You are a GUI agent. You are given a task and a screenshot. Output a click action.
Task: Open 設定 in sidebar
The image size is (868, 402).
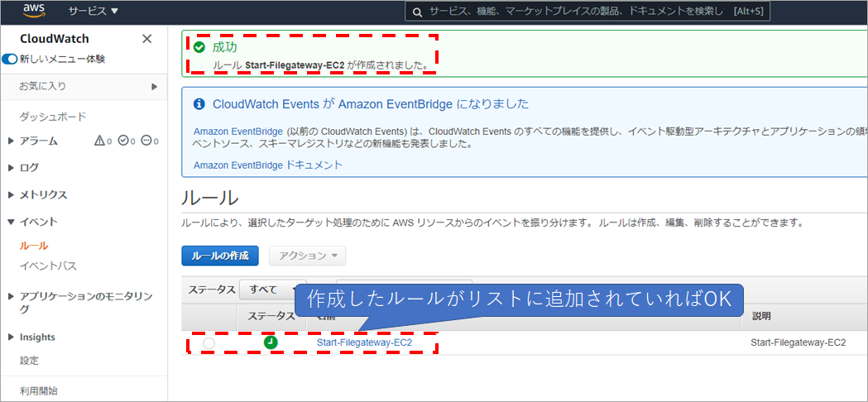(29, 361)
